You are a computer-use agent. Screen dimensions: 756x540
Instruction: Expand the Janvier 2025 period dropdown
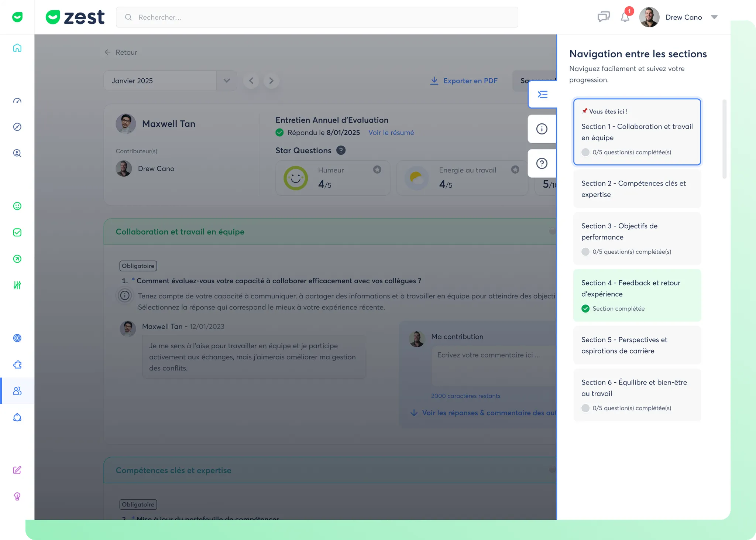tap(227, 81)
